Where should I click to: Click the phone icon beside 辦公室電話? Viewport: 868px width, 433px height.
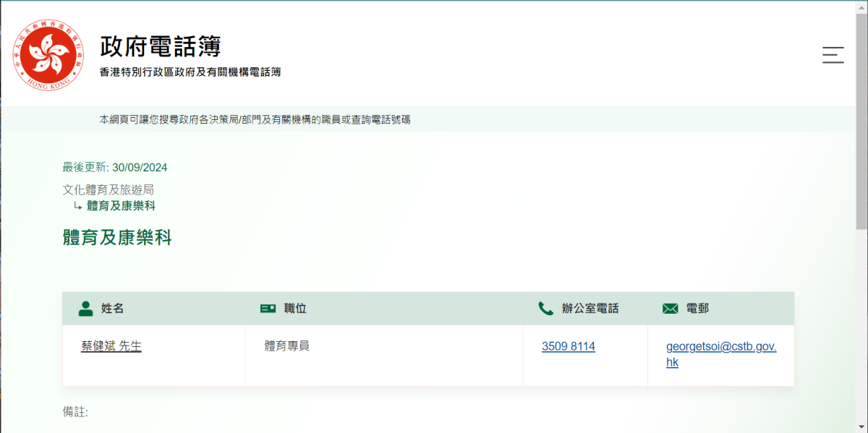[546, 309]
